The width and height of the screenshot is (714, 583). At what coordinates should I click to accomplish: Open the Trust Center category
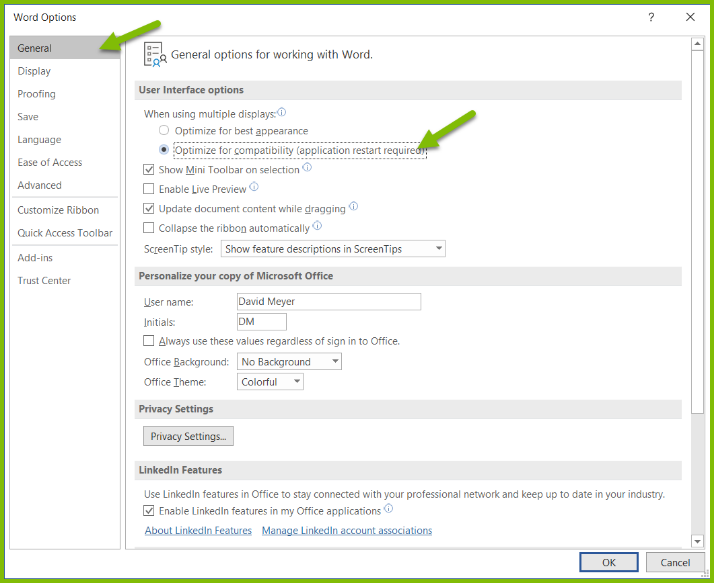point(65,281)
